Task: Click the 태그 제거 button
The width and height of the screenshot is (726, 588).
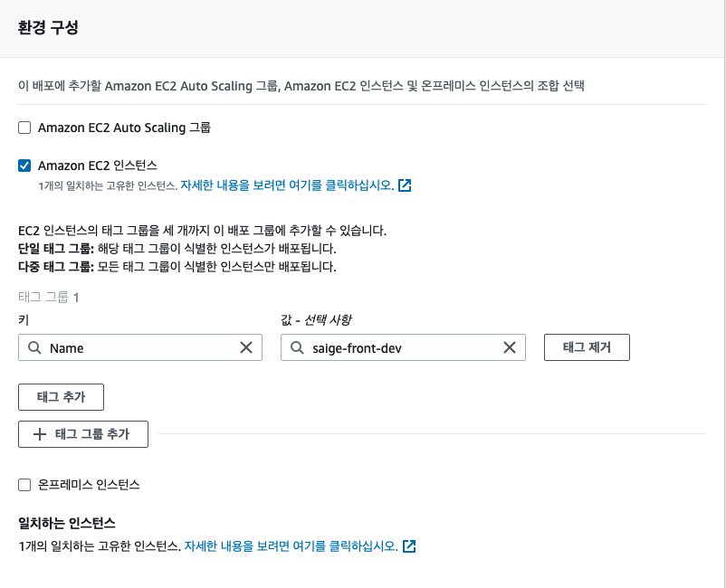Action: tap(587, 347)
